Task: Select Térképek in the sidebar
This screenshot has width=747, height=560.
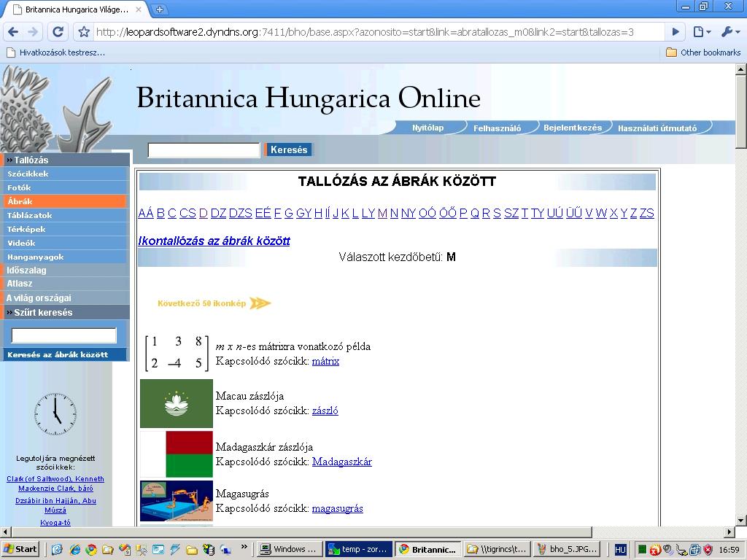Action: [x=65, y=229]
